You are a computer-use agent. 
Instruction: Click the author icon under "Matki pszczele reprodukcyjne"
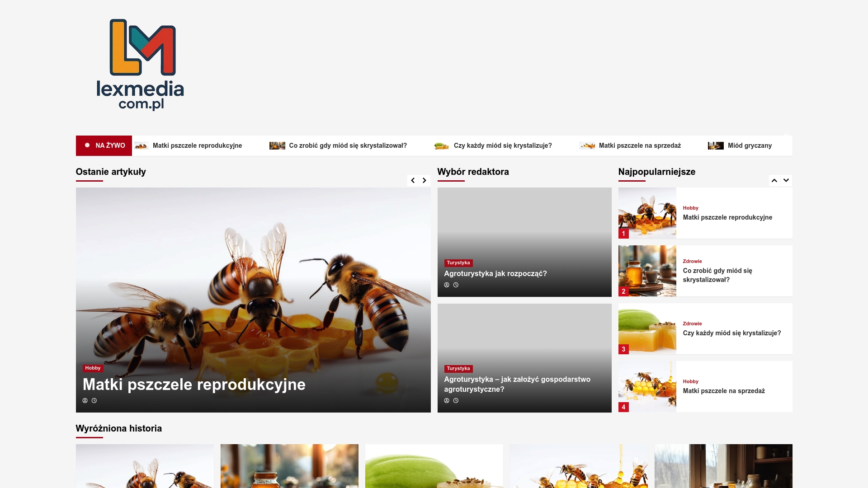[x=85, y=400]
